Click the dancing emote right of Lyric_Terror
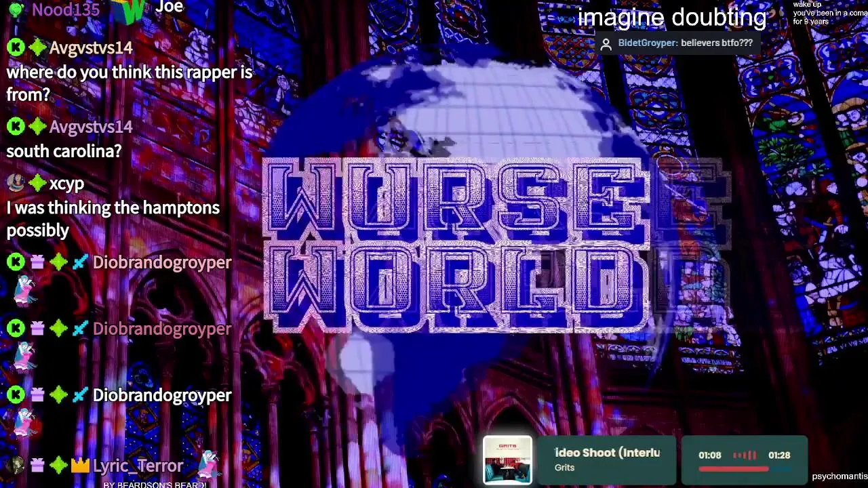 209,463
